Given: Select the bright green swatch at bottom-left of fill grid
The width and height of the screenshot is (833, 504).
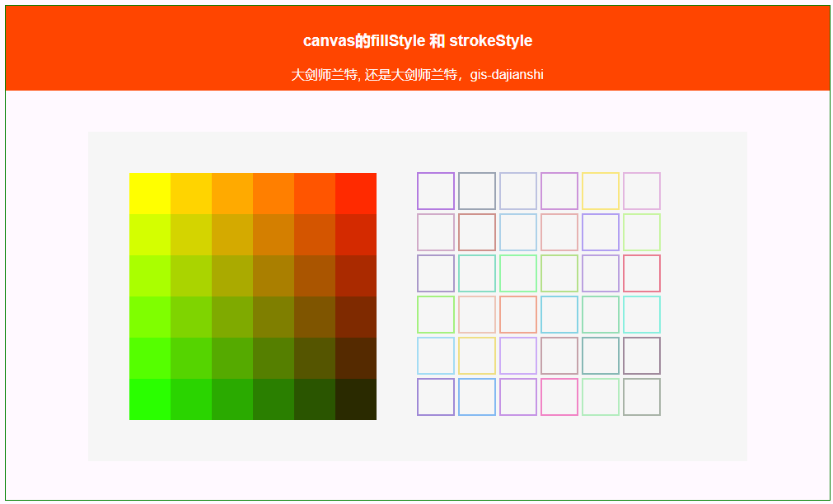Looking at the screenshot, I should pos(150,399).
